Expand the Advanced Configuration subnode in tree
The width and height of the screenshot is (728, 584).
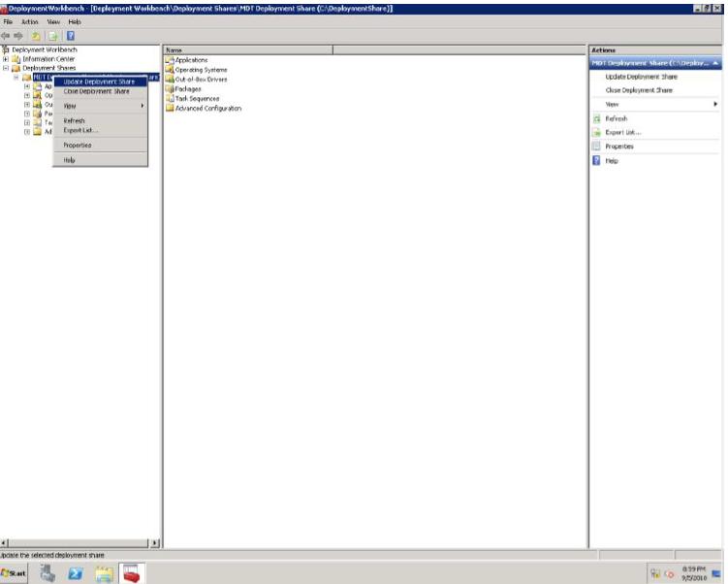coord(27,132)
